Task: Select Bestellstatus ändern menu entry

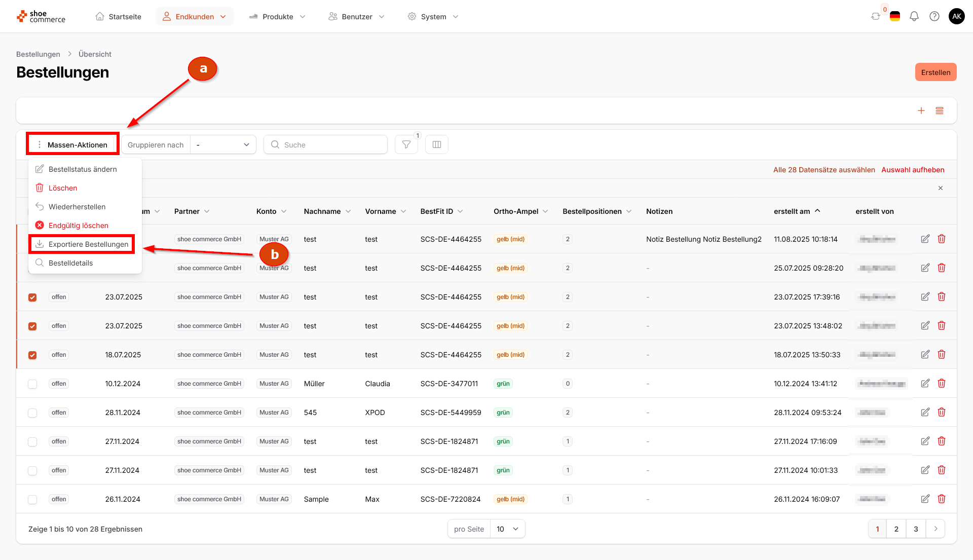Action: tap(83, 169)
